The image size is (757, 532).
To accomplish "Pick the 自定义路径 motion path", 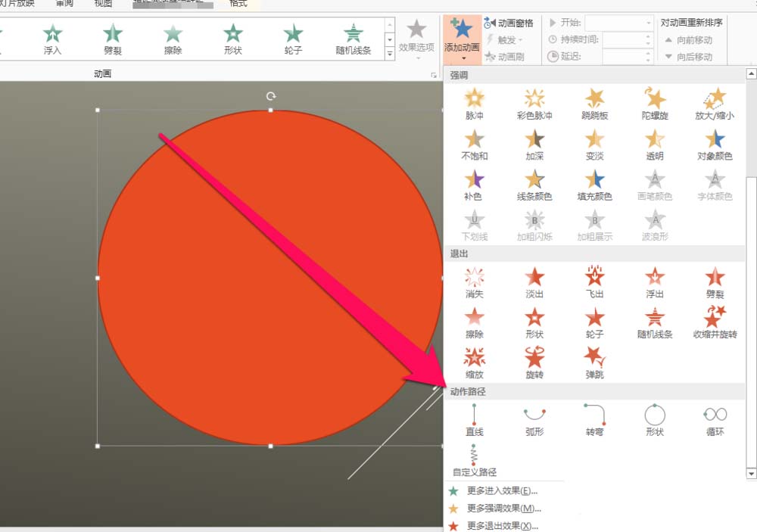I will click(474, 461).
